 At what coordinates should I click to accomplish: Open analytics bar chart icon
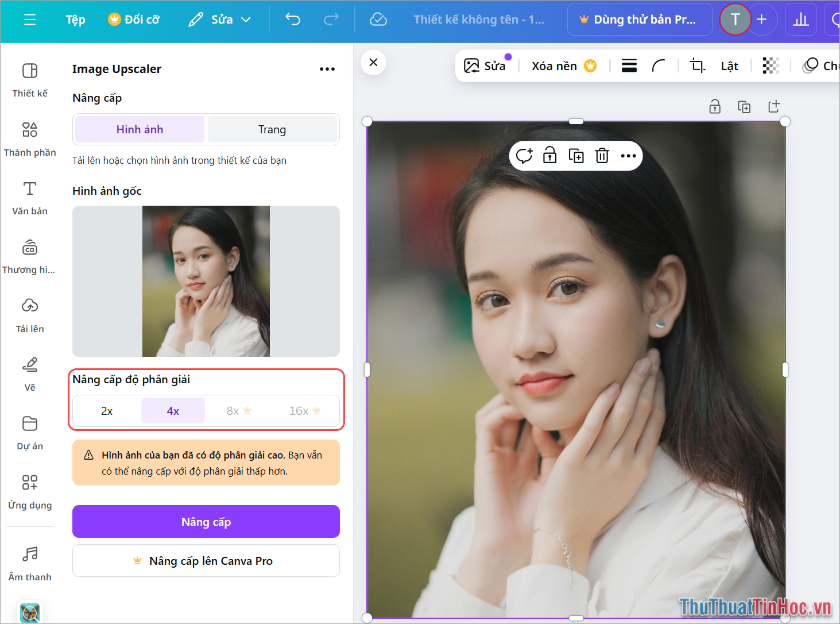pyautogui.click(x=800, y=20)
